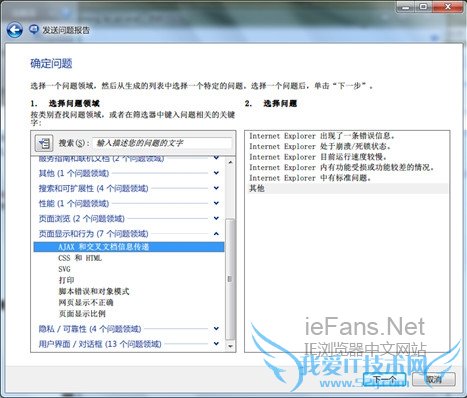The image size is (467, 398).
Task: Click the 取消 button
Action: pyautogui.click(x=434, y=379)
